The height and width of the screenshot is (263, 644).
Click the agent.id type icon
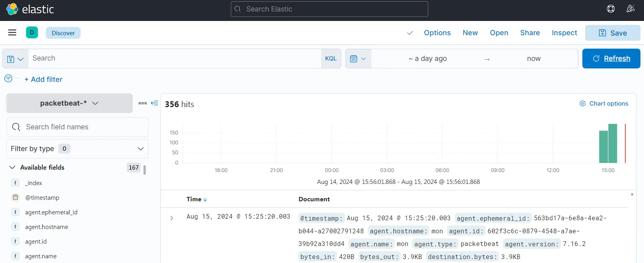(15, 241)
